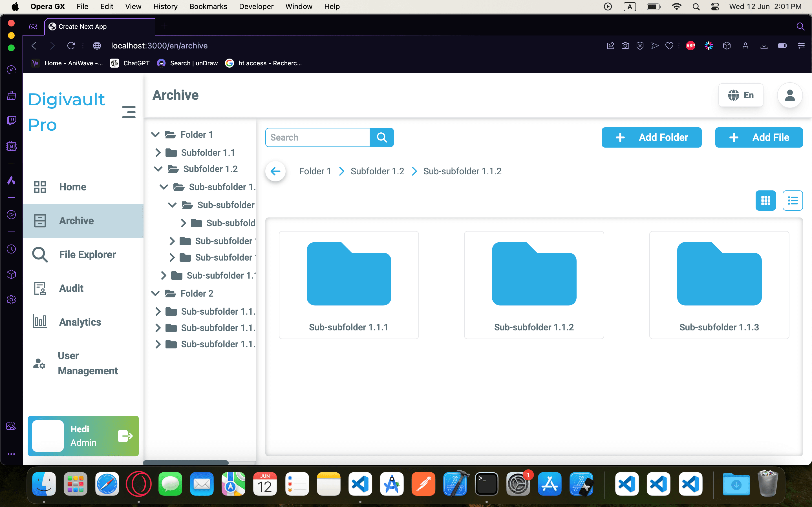Viewport: 812px width, 507px height.
Task: Click the back arrow above folder grid
Action: [275, 171]
